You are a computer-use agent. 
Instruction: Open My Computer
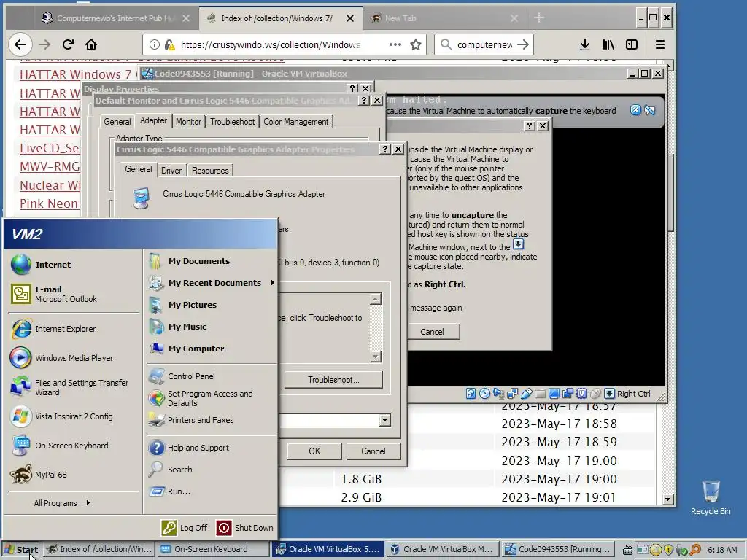(211, 349)
